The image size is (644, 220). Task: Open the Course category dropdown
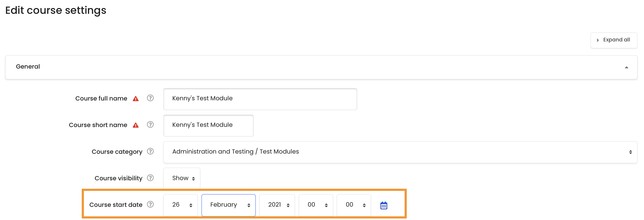coord(400,152)
